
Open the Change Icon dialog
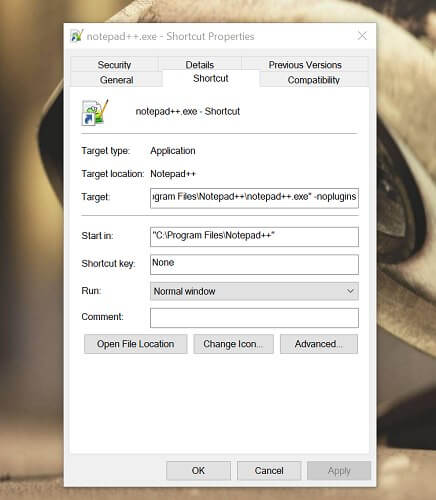[233, 344]
